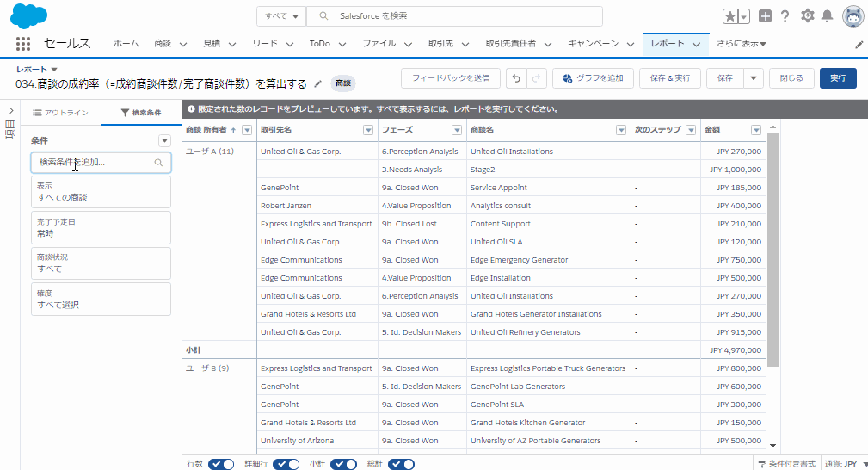Screen dimensions: 868x470
Task: Click フィードバックを送信 button
Action: pos(451,78)
